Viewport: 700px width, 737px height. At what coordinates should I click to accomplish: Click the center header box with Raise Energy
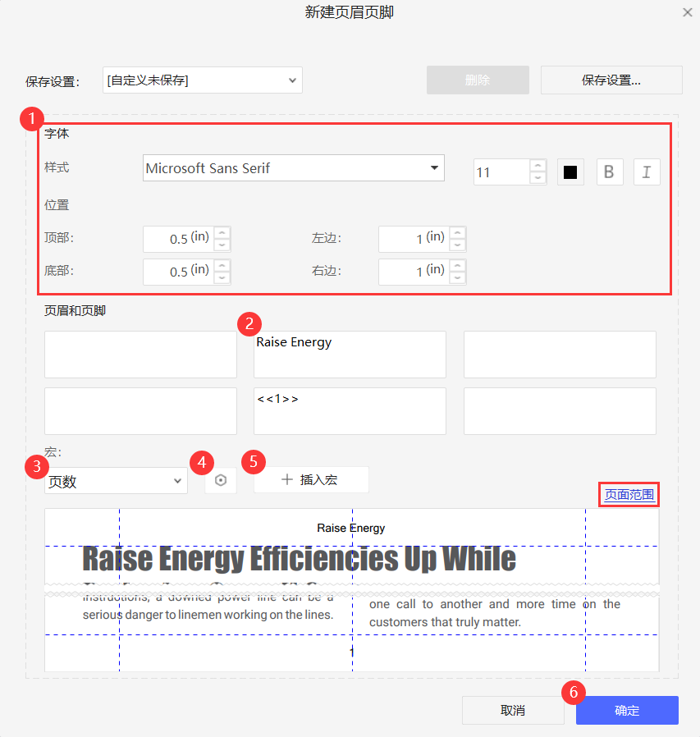click(x=350, y=355)
